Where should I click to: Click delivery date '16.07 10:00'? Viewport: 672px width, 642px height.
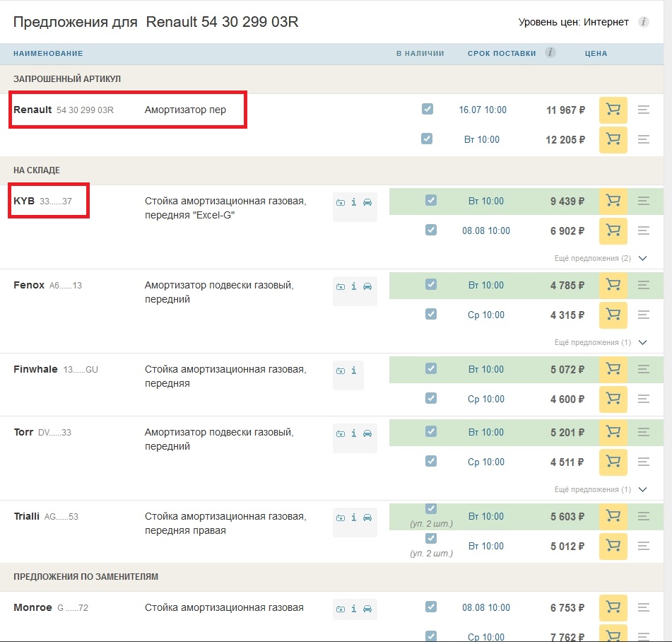483,110
